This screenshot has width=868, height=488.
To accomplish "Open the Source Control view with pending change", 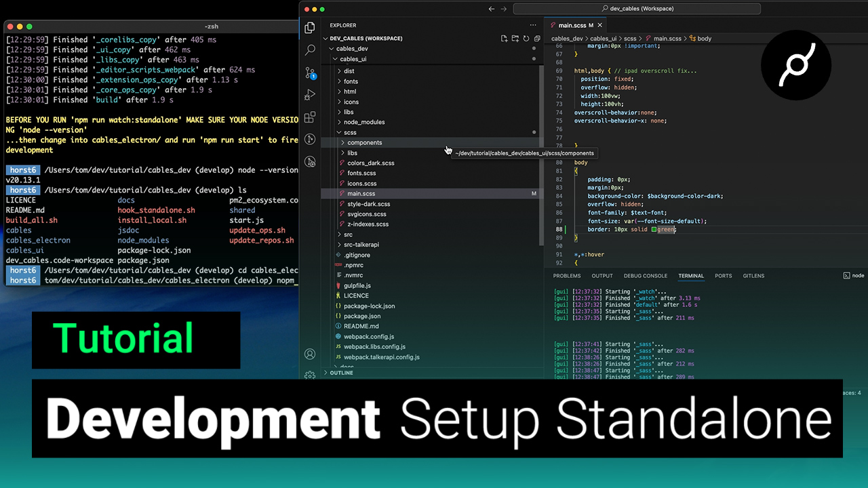I will [310, 73].
